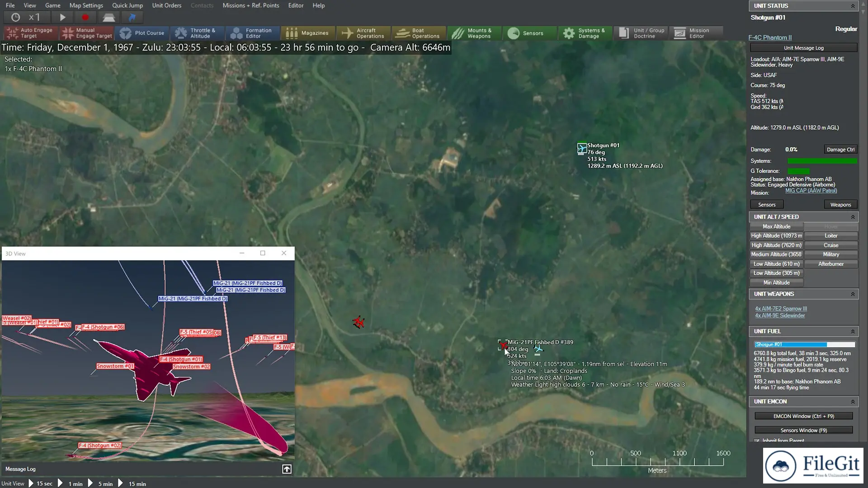This screenshot has height=488, width=868.
Task: Click Weapons button in Unit Status
Action: (840, 205)
